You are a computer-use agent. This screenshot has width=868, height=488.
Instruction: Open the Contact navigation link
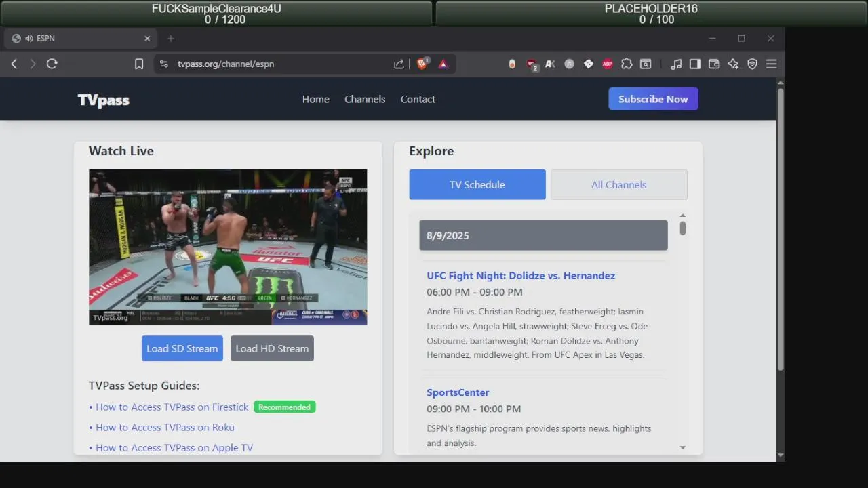(x=418, y=99)
